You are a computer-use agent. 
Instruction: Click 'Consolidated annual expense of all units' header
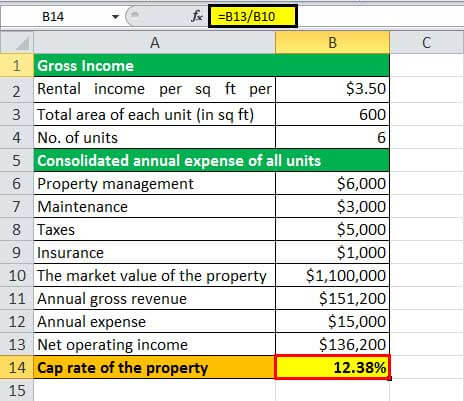tap(211, 160)
